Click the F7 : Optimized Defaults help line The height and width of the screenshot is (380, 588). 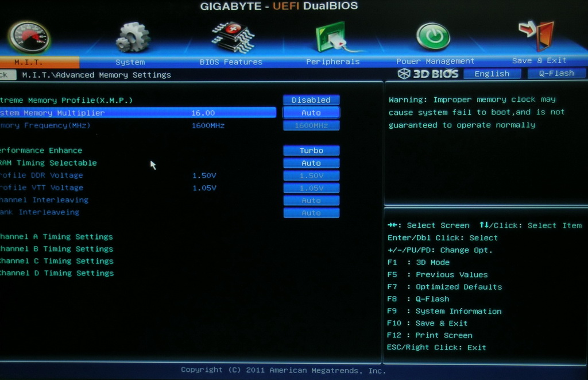[444, 287]
